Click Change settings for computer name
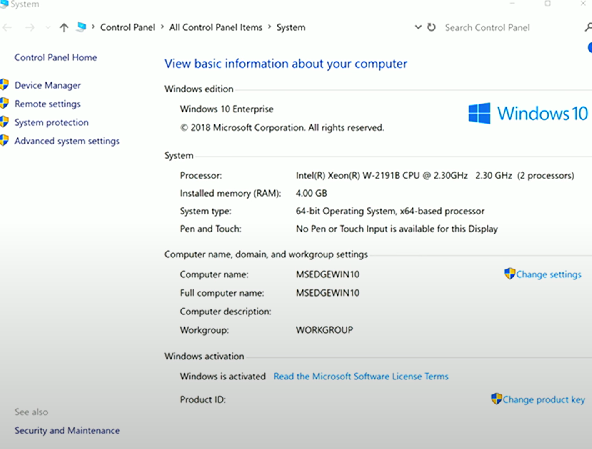Viewport: 592px width, 449px height. pos(549,275)
